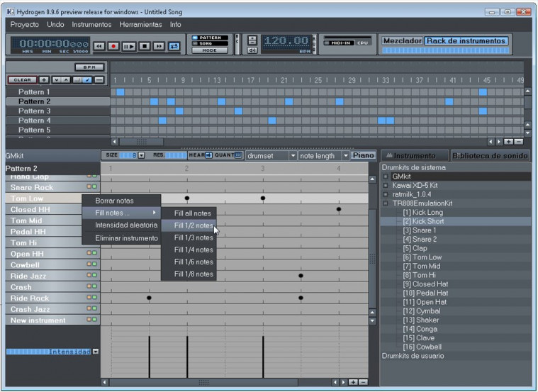Open the Instrumentos menu
The width and height of the screenshot is (538, 392).
point(91,24)
